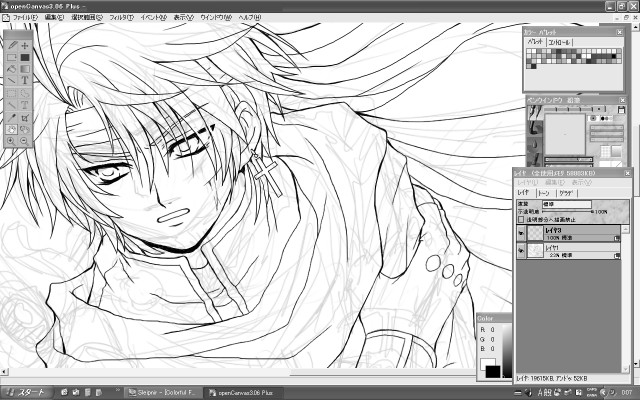Select the gradient tool

click(x=25, y=69)
